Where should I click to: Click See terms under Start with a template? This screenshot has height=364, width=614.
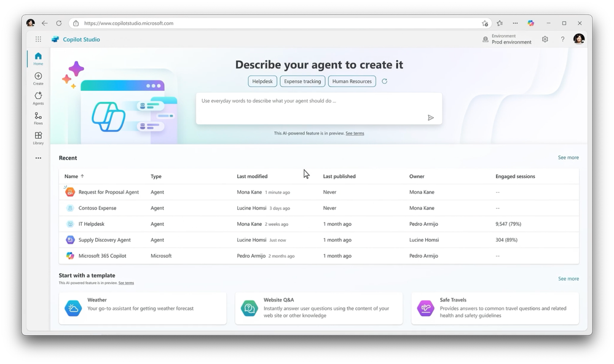pyautogui.click(x=126, y=283)
